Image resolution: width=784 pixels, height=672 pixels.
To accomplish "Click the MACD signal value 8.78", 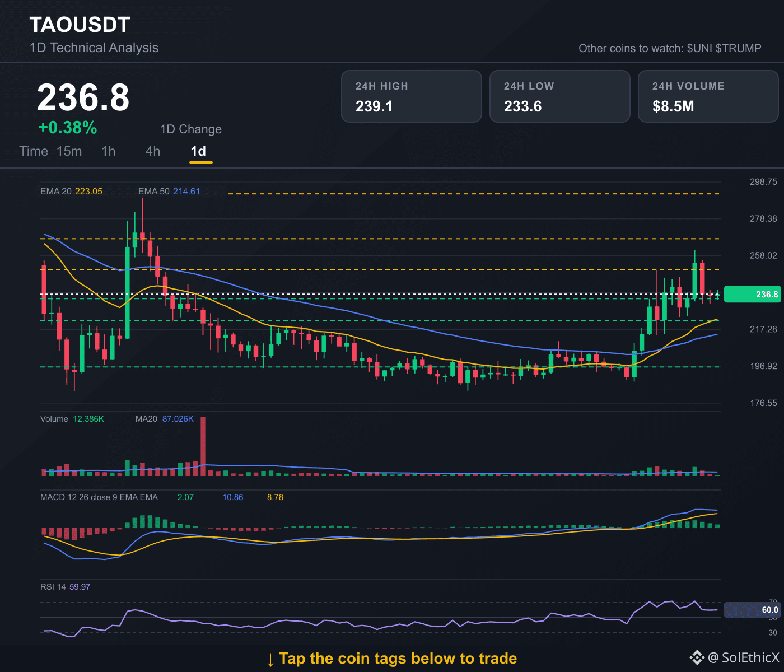I will [x=275, y=497].
